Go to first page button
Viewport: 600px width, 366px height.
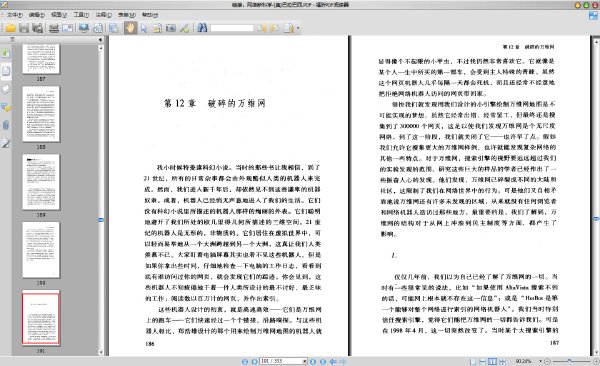[x=245, y=361]
